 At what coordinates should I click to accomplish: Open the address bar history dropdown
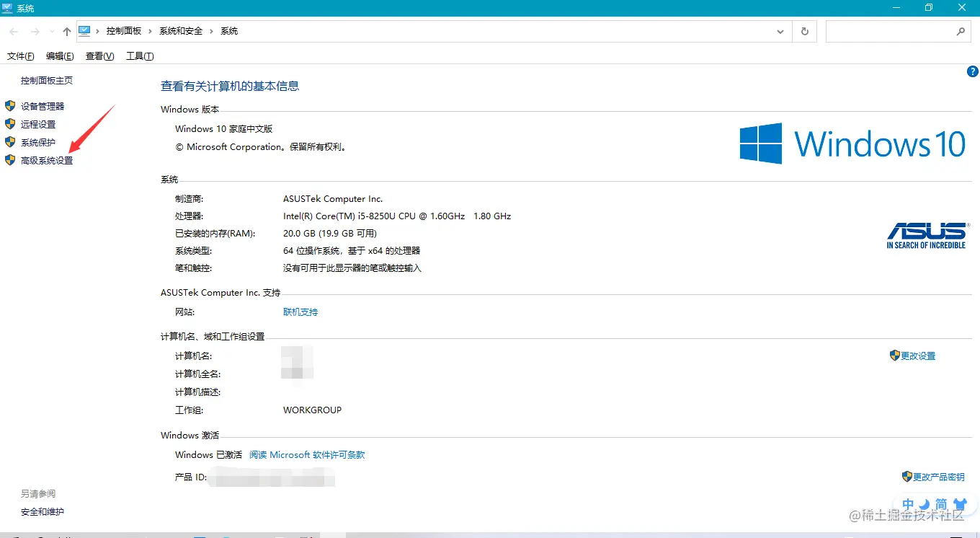point(780,32)
